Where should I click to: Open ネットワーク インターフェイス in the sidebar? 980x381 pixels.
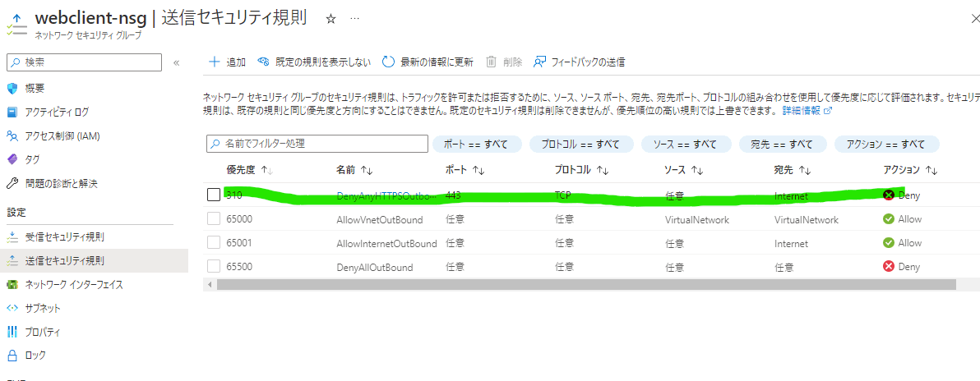point(74,285)
